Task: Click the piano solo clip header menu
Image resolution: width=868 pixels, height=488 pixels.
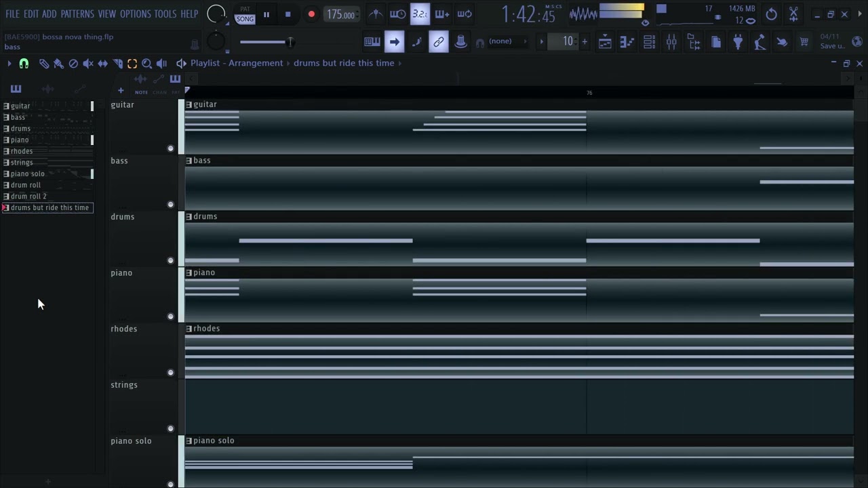Action: pos(189,441)
